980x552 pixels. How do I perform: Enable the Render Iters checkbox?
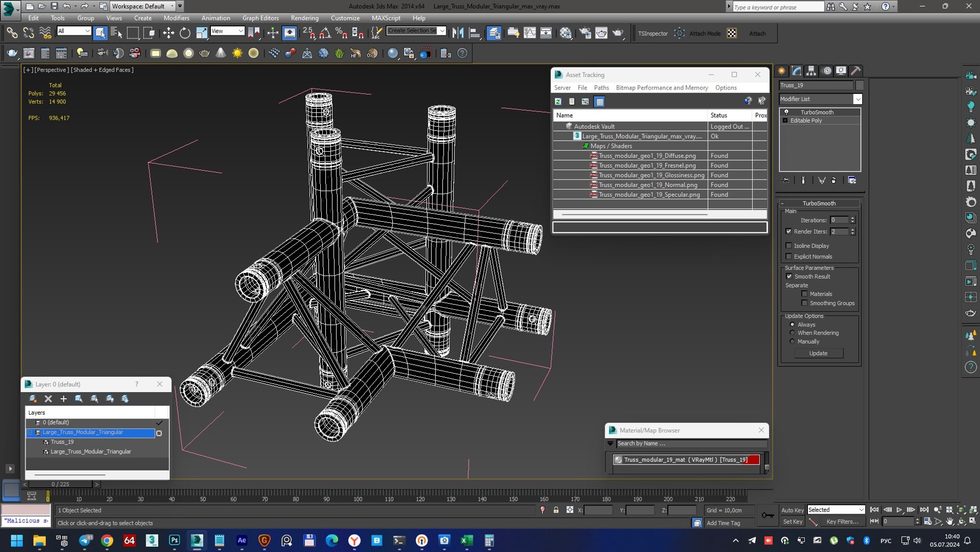click(788, 232)
